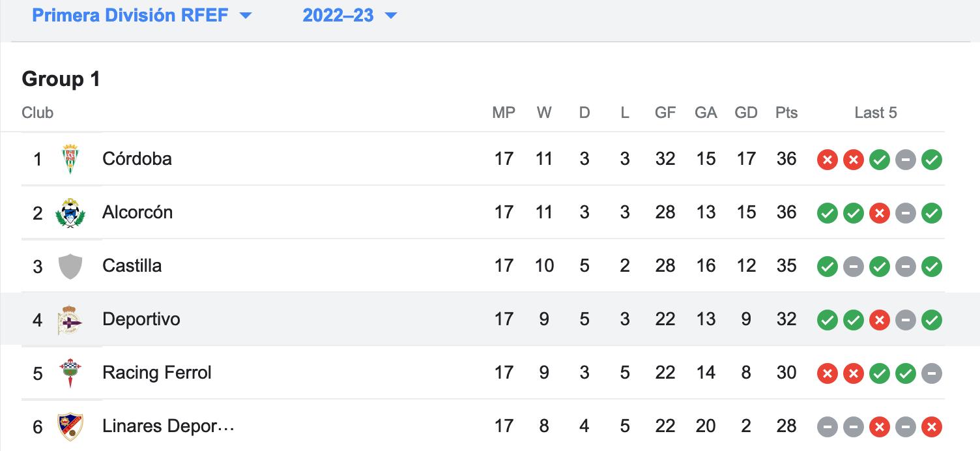Click the Deportivo club crest
980x451 pixels.
tap(70, 319)
